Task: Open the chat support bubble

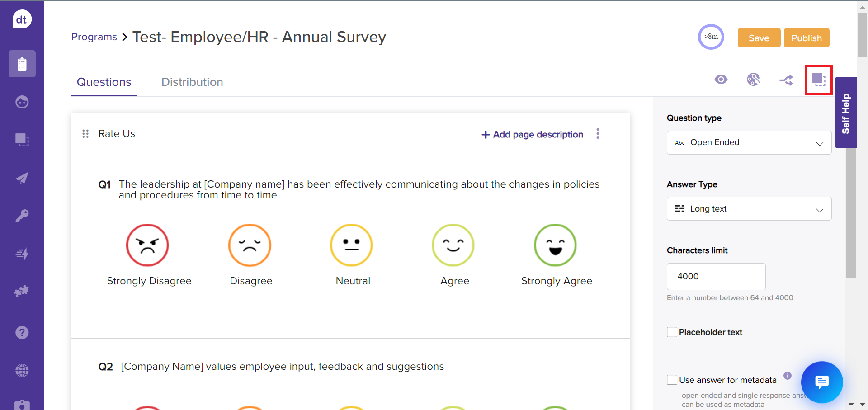Action: point(821,382)
